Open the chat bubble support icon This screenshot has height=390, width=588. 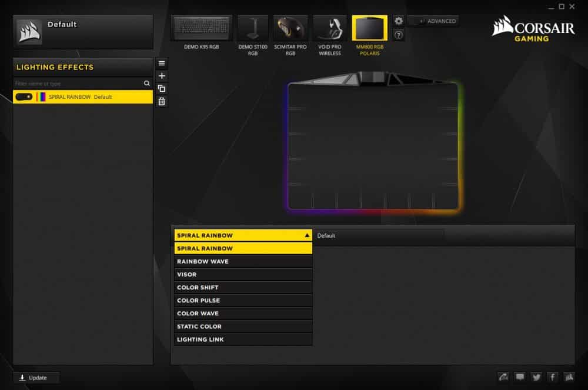click(520, 377)
